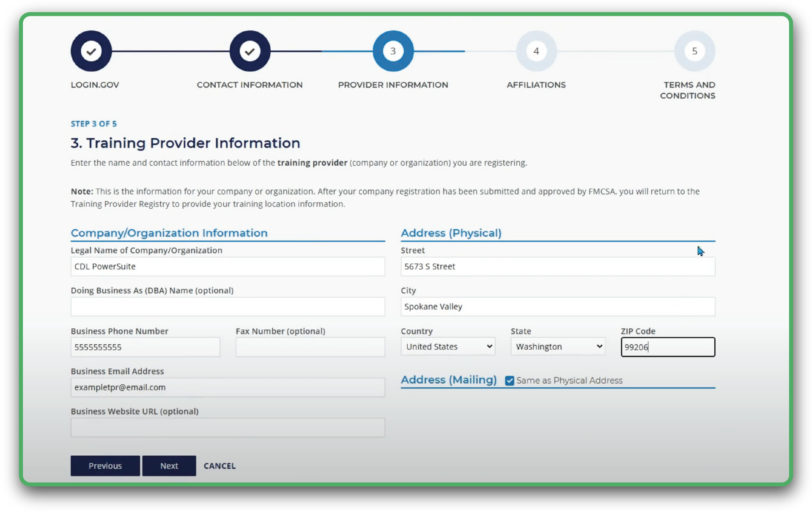Click the ZIP Code field

(x=667, y=347)
